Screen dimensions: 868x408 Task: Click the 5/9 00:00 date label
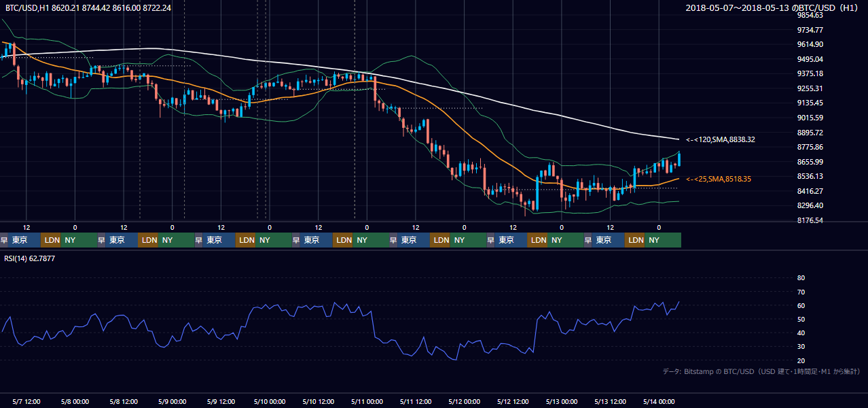(x=173, y=401)
